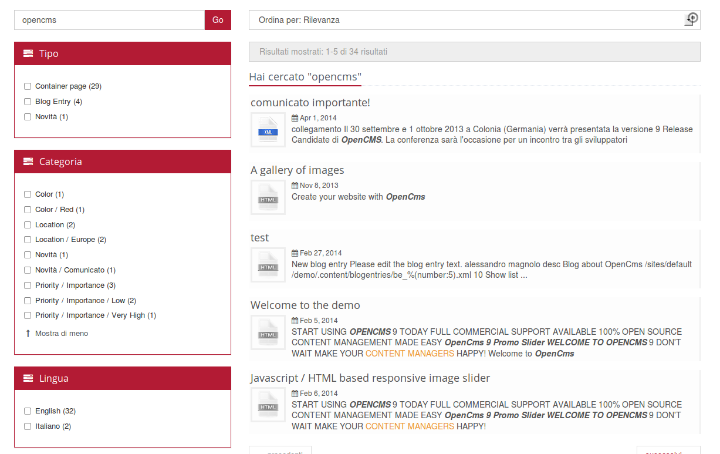
Task: Check Priority / Importance / Low (2) checkbox
Action: pos(28,300)
